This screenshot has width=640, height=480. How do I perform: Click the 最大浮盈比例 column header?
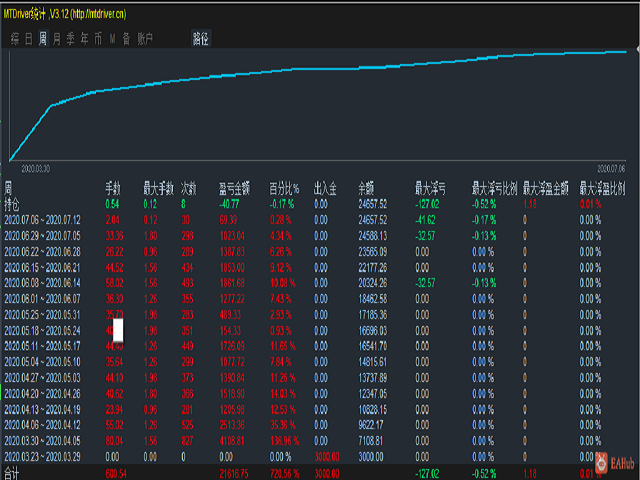pyautogui.click(x=602, y=189)
